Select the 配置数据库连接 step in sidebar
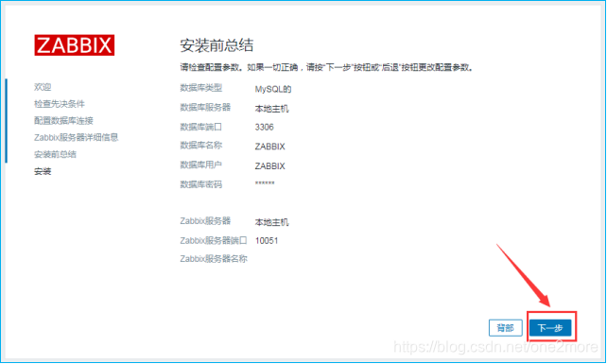The width and height of the screenshot is (607, 364). [x=63, y=120]
